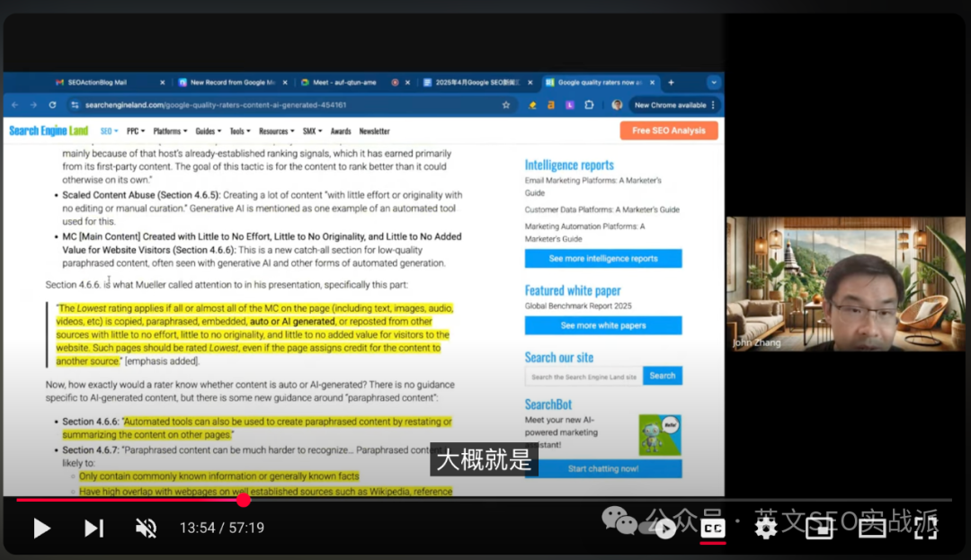
Task: Click the address bar URL
Action: (x=216, y=105)
